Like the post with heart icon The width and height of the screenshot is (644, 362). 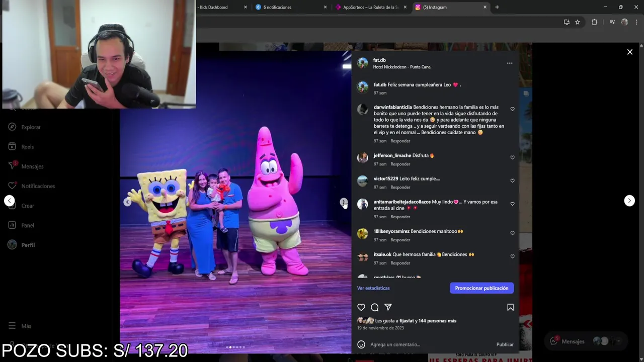tap(361, 307)
